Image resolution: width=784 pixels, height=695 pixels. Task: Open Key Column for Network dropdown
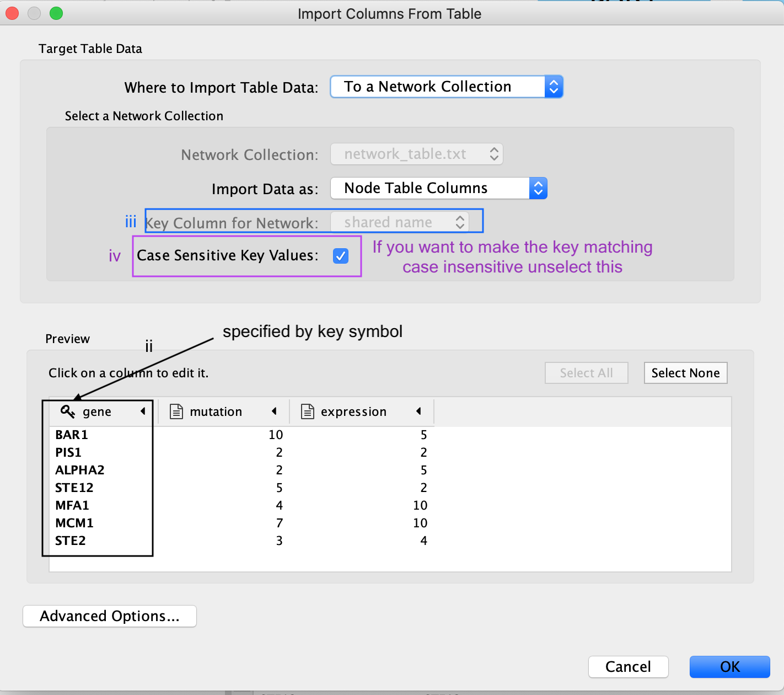click(400, 222)
